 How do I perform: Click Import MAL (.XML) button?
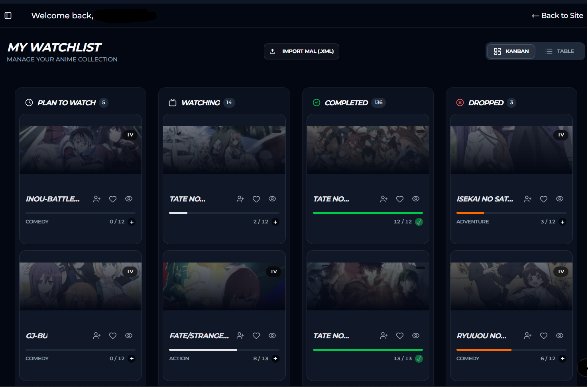tap(301, 51)
